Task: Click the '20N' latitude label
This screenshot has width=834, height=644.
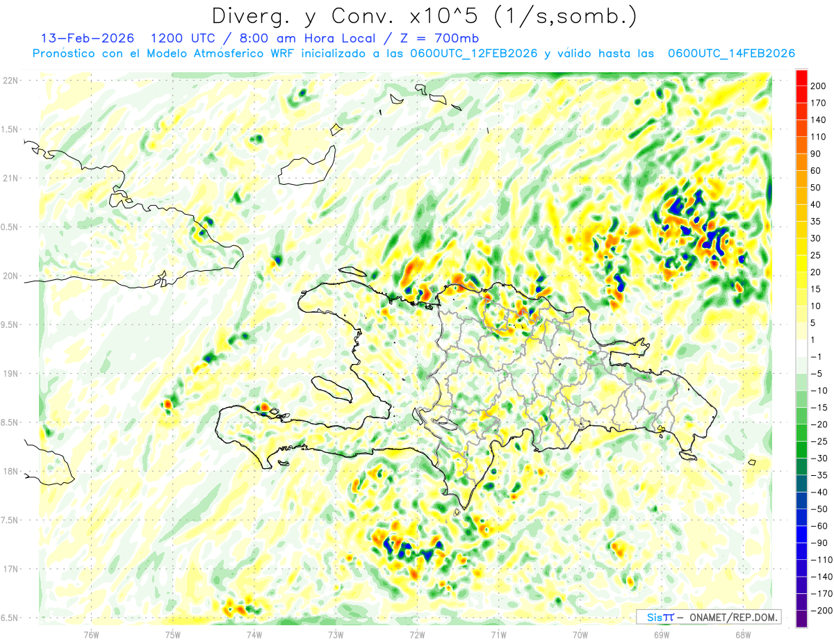Action: [x=10, y=276]
